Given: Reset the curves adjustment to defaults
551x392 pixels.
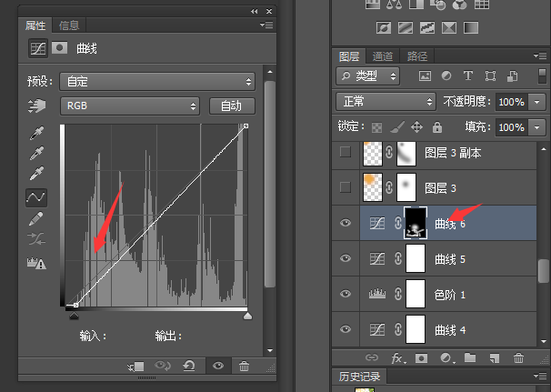Looking at the screenshot, I should (188, 366).
